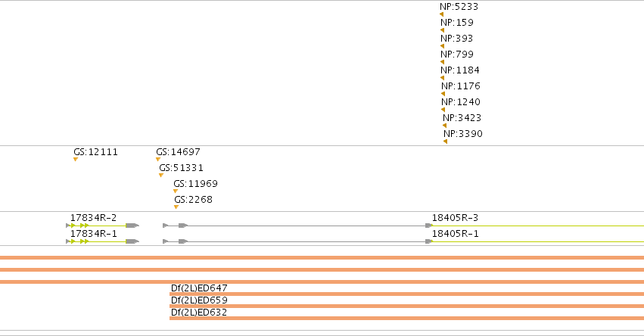The height and width of the screenshot is (336, 644).
Task: Click the NP:1240 label
Action: point(461,102)
